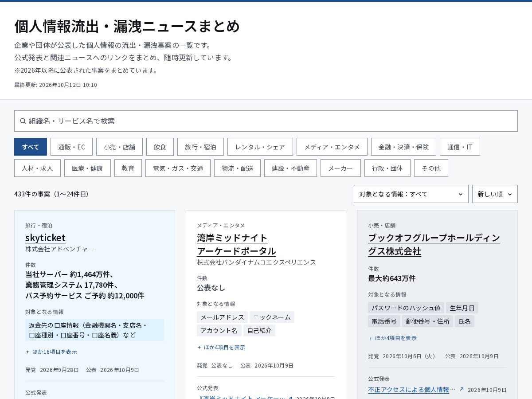The width and height of the screenshot is (532, 399).
Task: Click external link arrow icon in ブックオフ card
Action: pyautogui.click(x=462, y=389)
